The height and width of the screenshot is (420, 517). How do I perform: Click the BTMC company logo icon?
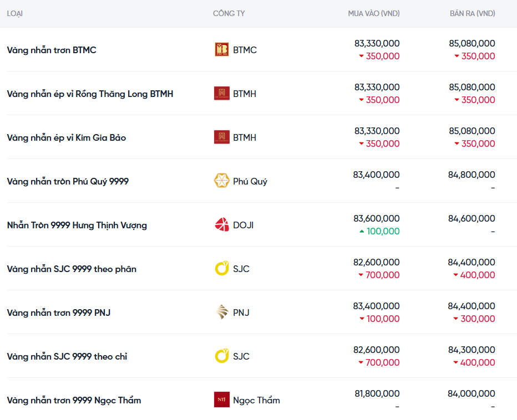click(x=221, y=50)
